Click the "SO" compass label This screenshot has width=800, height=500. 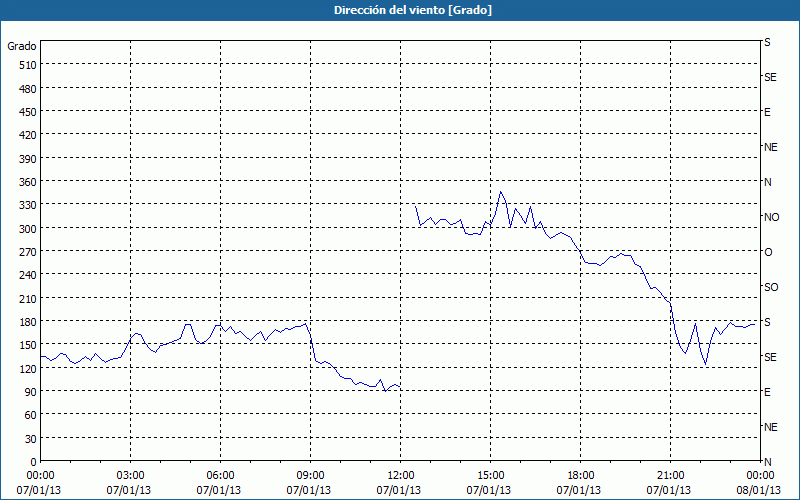click(771, 288)
